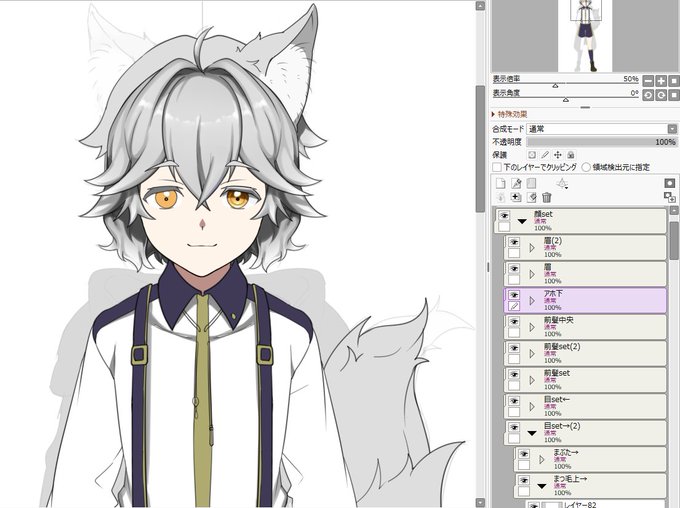
Task: Delete the selected layer with trash icon
Action: [x=547, y=198]
